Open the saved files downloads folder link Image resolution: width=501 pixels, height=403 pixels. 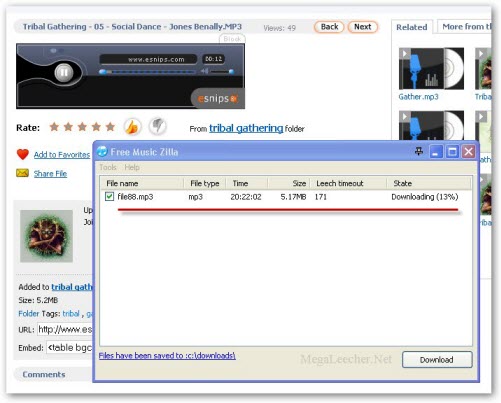tap(167, 356)
